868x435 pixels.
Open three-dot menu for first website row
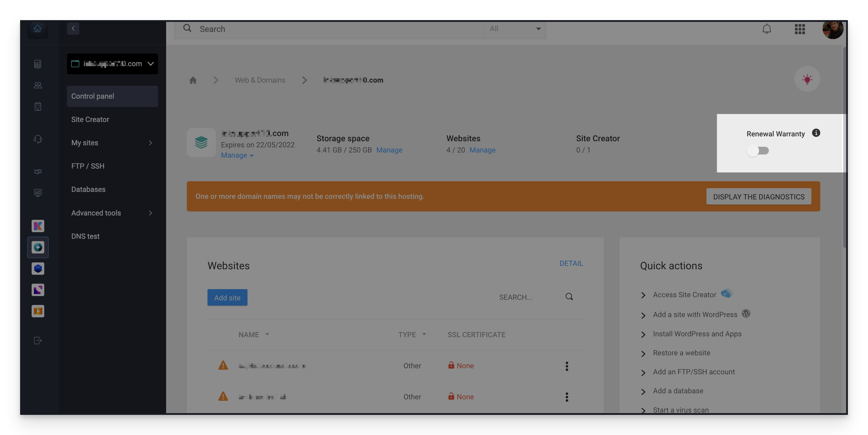pos(567,366)
